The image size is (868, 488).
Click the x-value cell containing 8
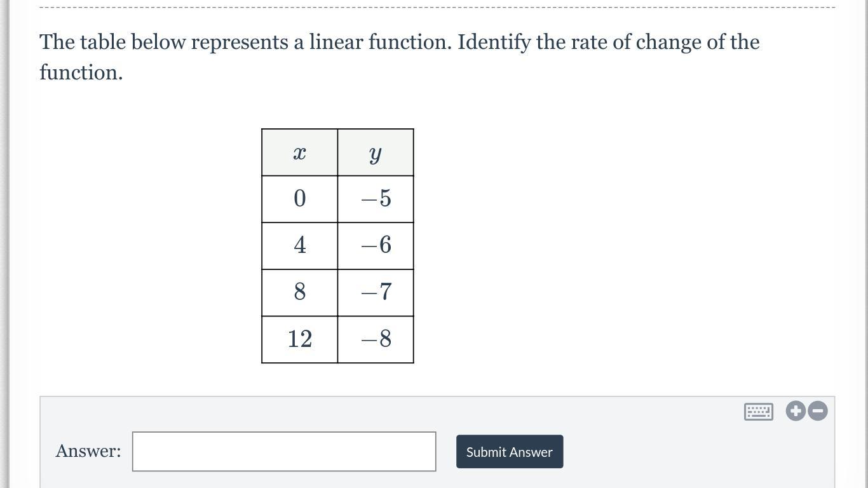299,292
